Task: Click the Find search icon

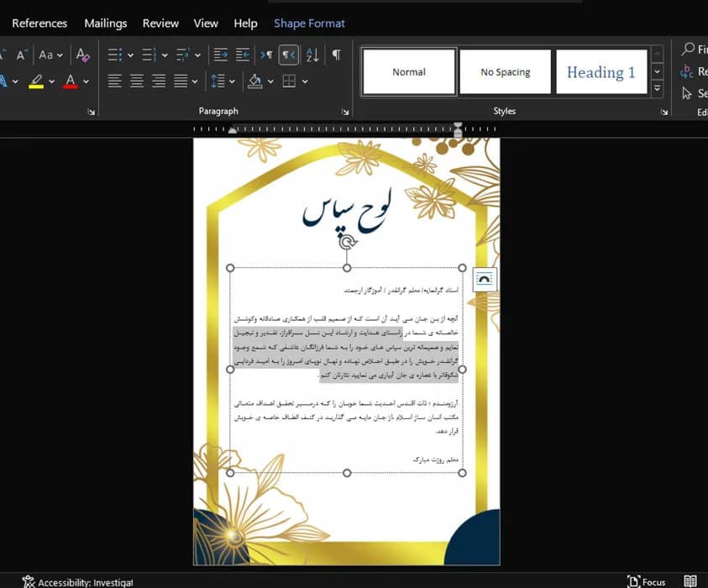Action: click(x=688, y=49)
